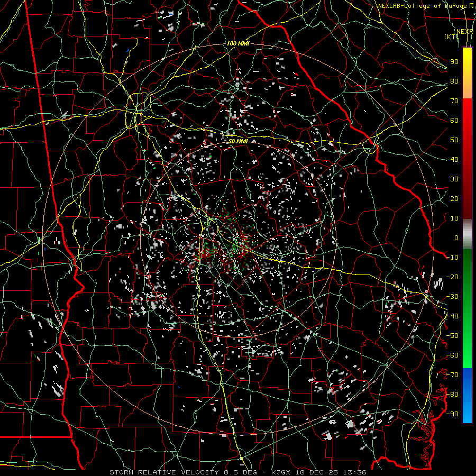This screenshot has width=476, height=476.
Task: Pick the bright green segment near -60
Action: pyautogui.click(x=467, y=355)
